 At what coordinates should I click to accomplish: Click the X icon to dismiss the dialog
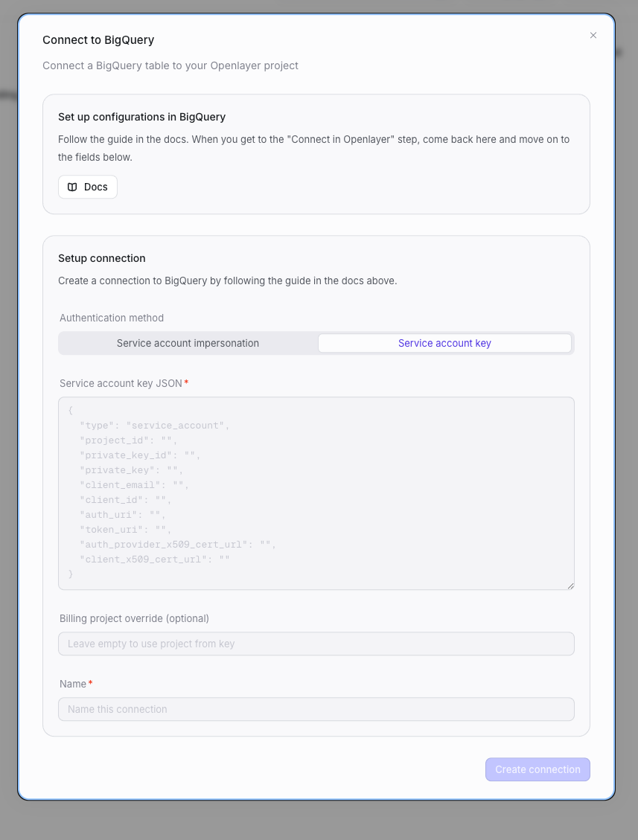click(593, 35)
